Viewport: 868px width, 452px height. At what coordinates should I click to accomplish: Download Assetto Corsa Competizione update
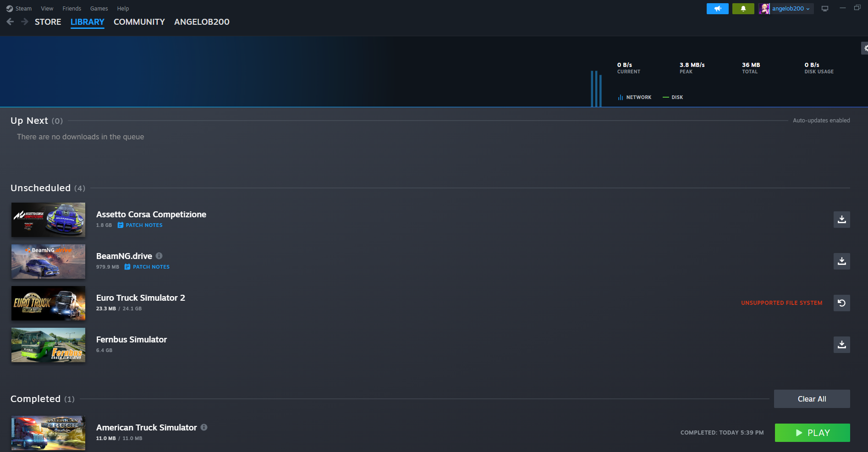pos(842,220)
